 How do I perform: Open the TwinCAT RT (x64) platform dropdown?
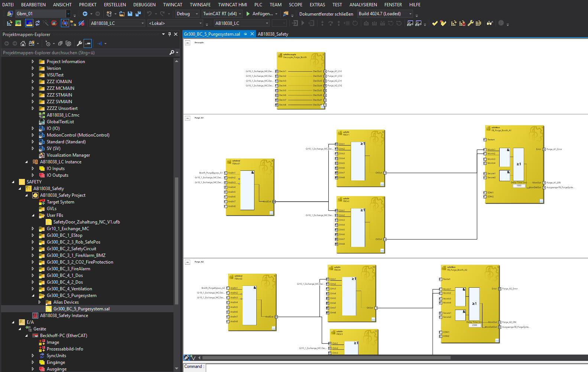point(240,14)
